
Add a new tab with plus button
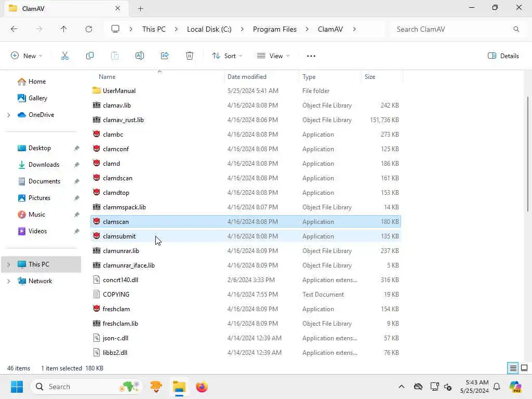click(140, 8)
